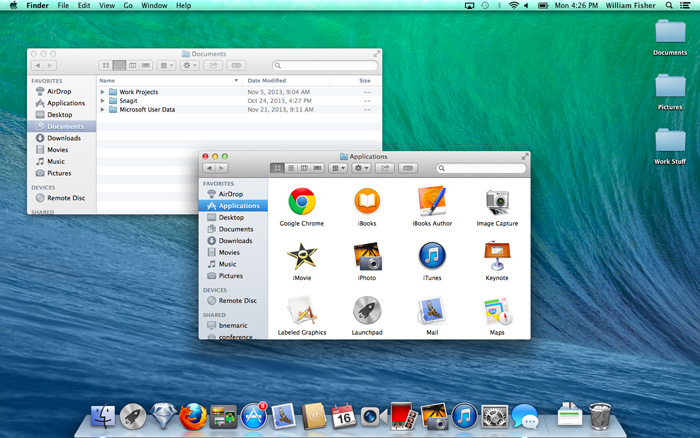
Task: Open the Keynote application icon
Action: point(497,256)
